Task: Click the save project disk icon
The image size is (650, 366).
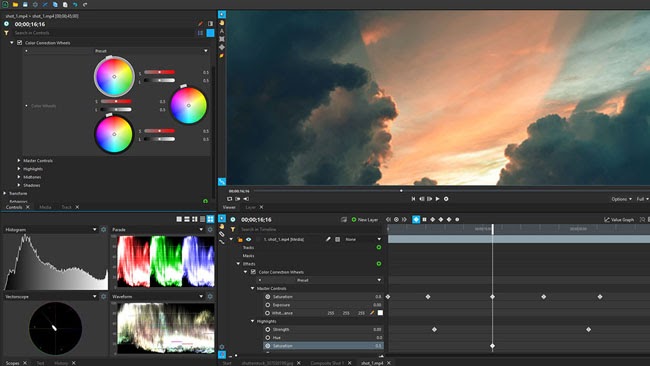Action: tap(25, 5)
